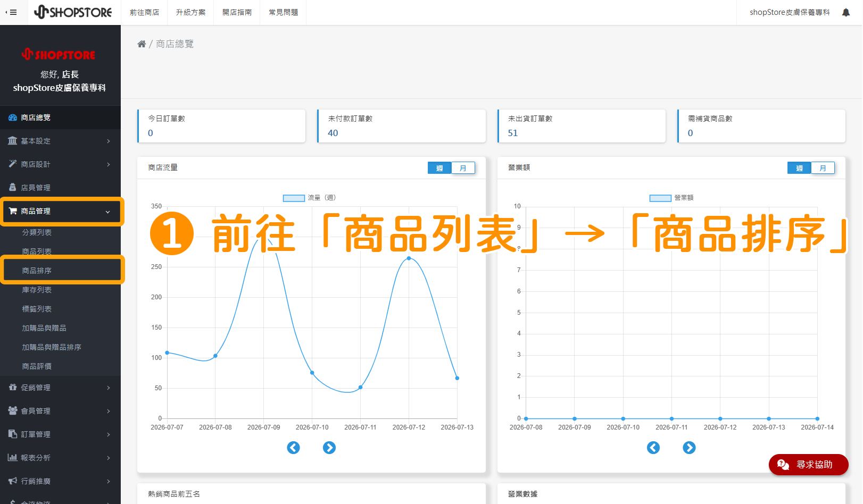Select 商店總覽 in sidebar

(x=60, y=117)
